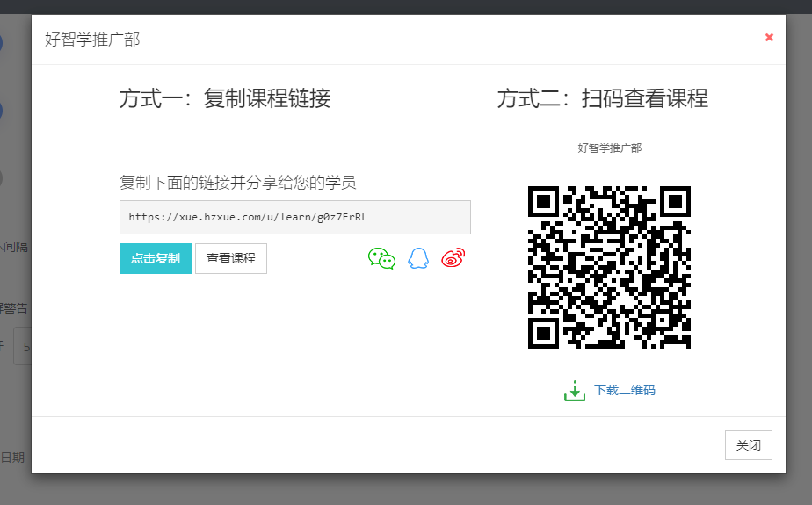Click the course QR code image
This screenshot has height=505, width=812.
click(609, 267)
